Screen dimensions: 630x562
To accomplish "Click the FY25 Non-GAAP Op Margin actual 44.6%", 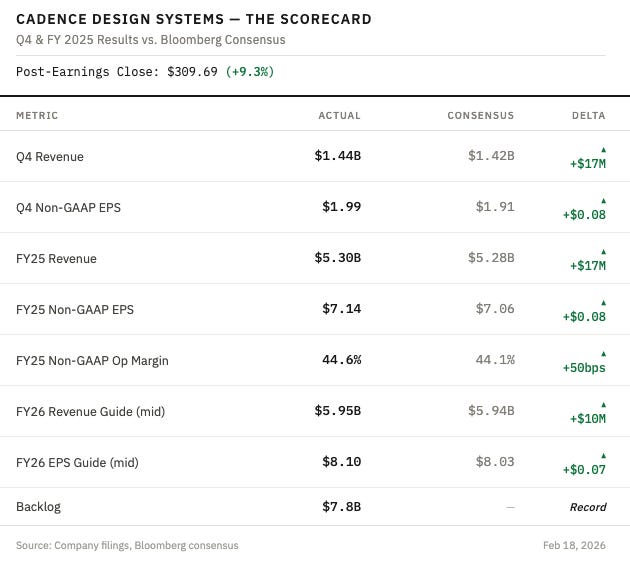I will 341,360.
